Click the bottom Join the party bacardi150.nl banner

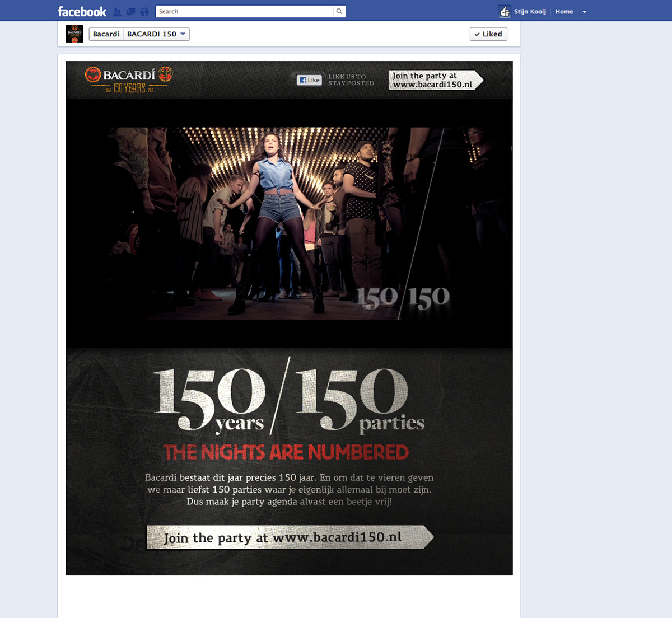tap(290, 537)
